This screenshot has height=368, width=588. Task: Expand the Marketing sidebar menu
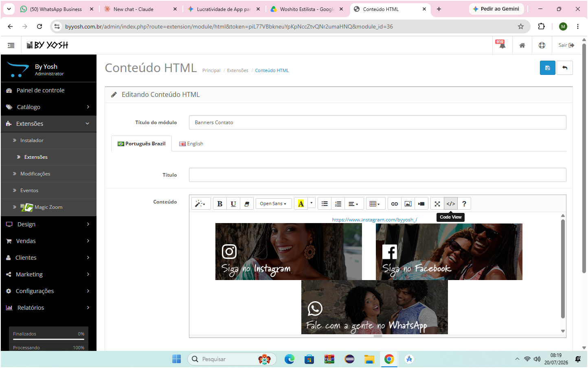(x=49, y=274)
